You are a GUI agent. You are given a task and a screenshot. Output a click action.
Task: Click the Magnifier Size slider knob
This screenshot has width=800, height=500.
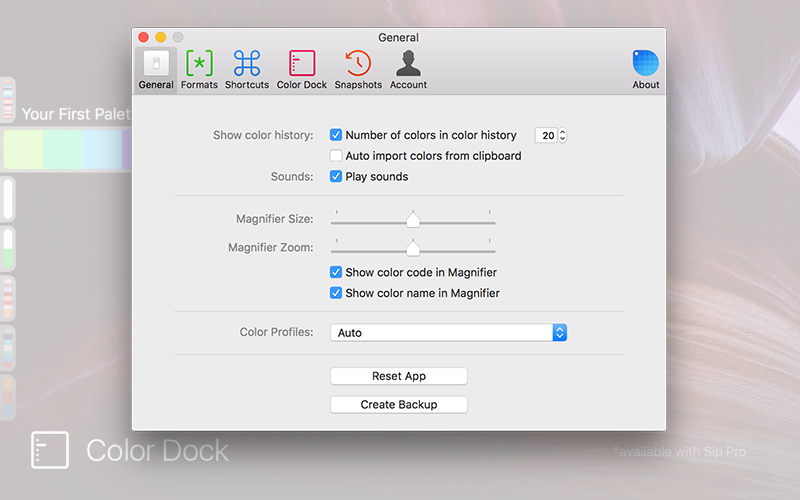pos(412,220)
